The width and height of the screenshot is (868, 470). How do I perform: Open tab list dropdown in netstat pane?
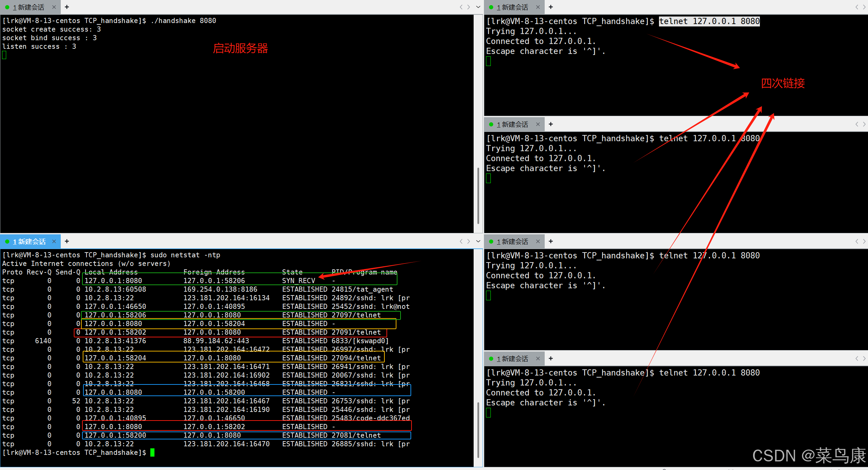click(x=478, y=241)
